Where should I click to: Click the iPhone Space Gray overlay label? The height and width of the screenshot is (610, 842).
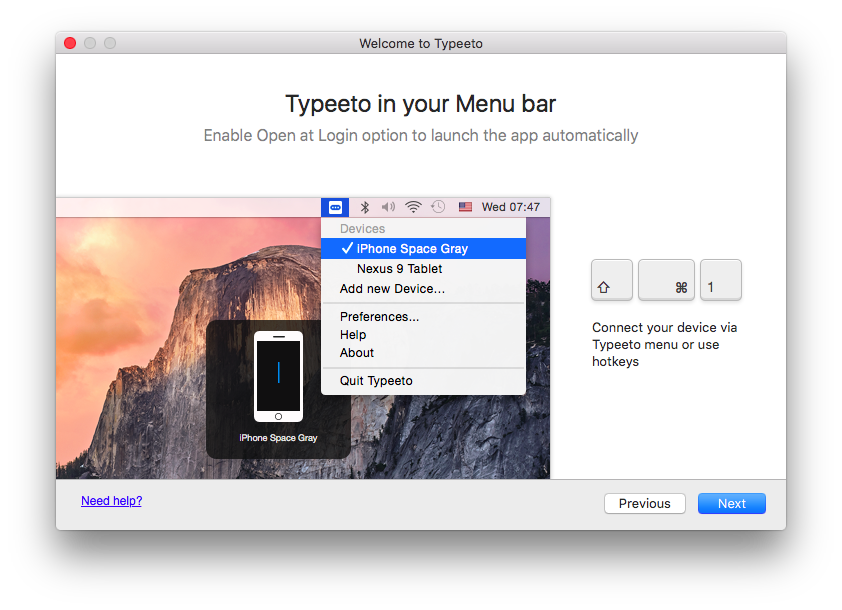point(278,438)
